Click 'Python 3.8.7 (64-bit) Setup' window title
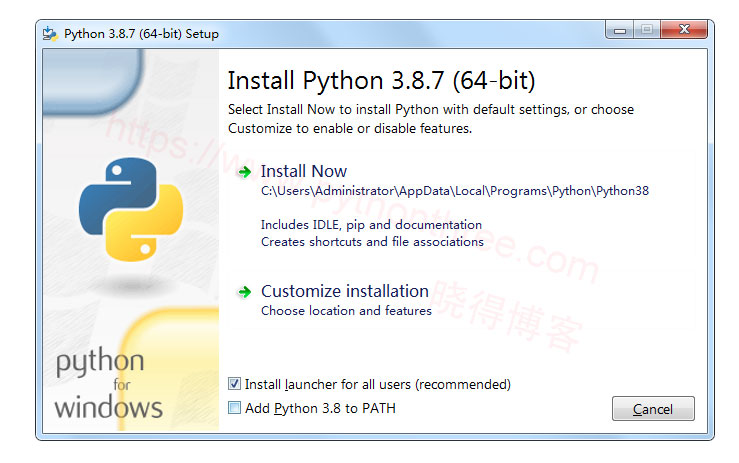This screenshot has height=463, width=739. (x=141, y=34)
